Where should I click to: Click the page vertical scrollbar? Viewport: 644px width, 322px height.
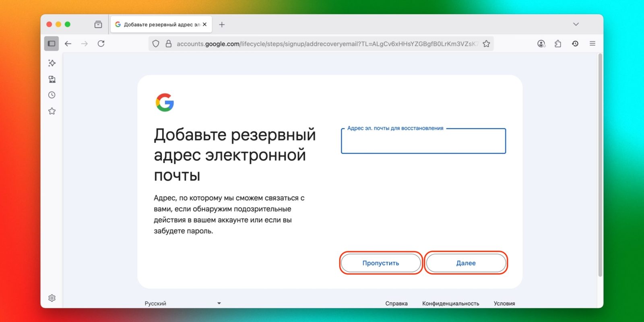(600, 165)
